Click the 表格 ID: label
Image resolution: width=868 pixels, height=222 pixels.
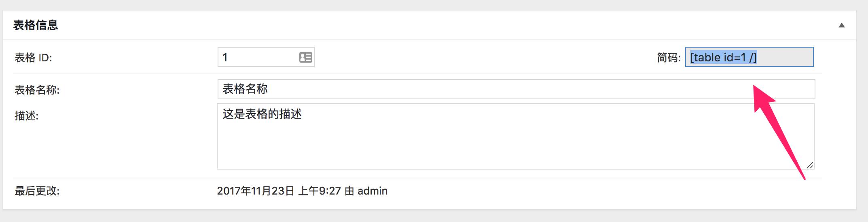pyautogui.click(x=33, y=58)
